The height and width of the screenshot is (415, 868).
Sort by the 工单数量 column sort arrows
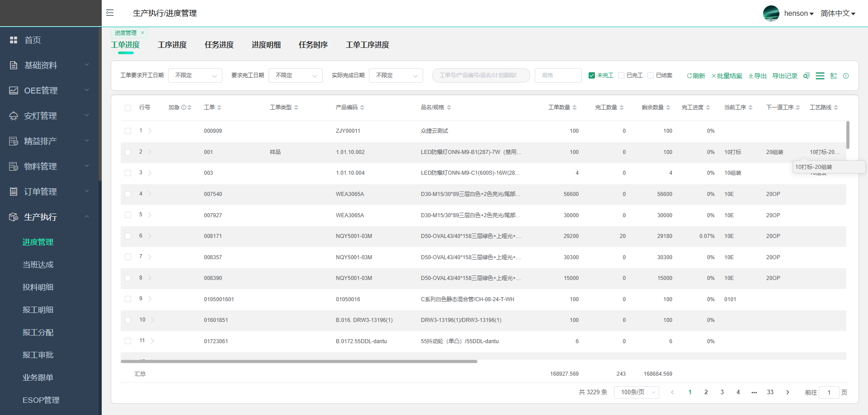pyautogui.click(x=575, y=107)
